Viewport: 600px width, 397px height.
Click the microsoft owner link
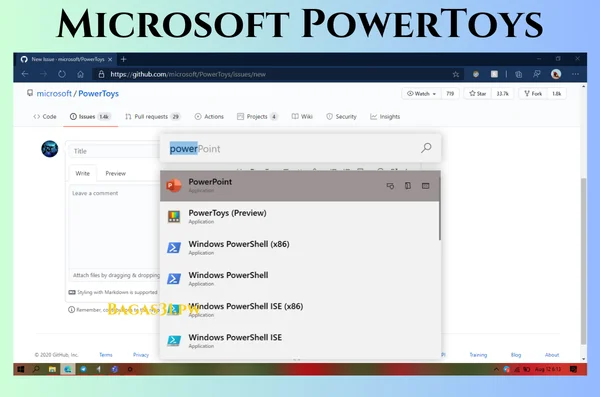coord(54,93)
